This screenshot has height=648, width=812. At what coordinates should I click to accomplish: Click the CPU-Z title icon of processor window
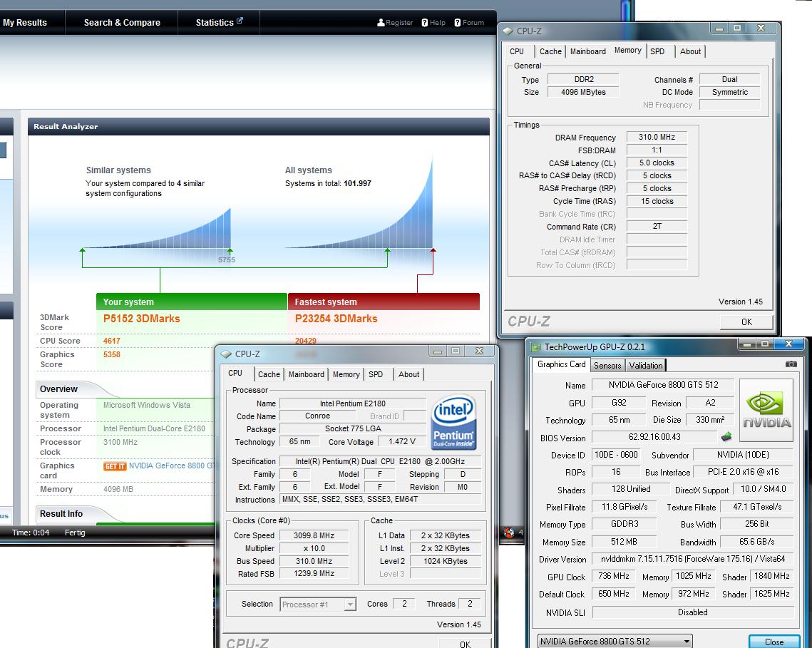click(226, 354)
